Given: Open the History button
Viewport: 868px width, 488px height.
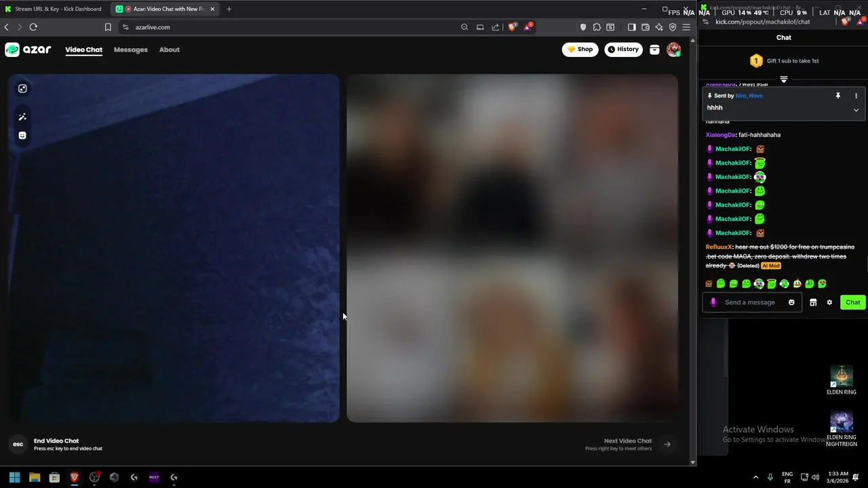Looking at the screenshot, I should coord(623,49).
